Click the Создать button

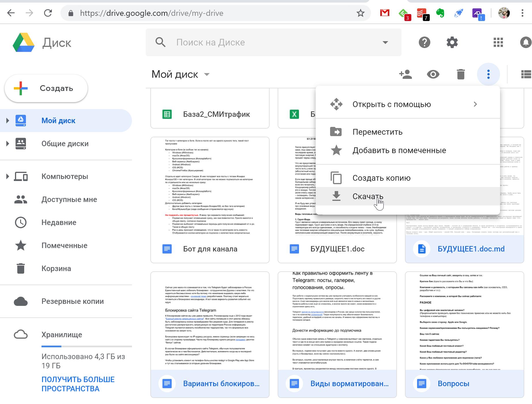46,88
